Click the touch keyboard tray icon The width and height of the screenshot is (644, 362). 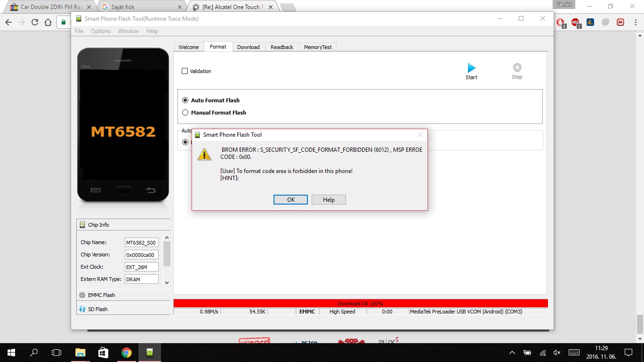(x=574, y=353)
